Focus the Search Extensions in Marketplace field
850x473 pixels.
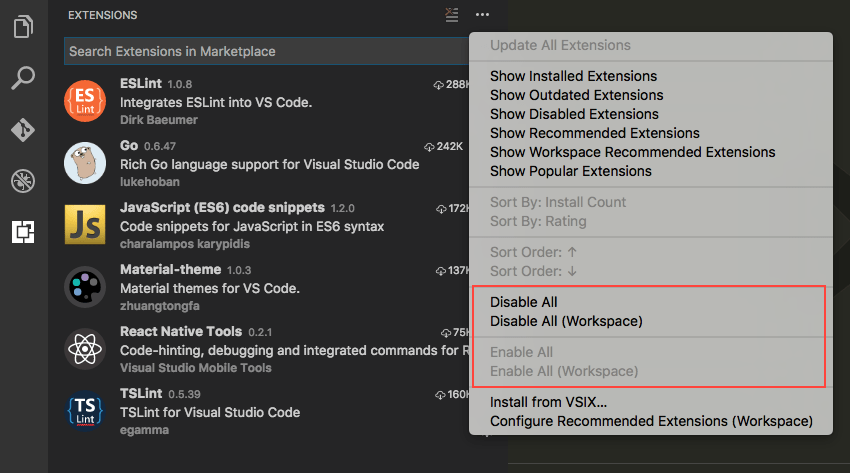pyautogui.click(x=260, y=51)
